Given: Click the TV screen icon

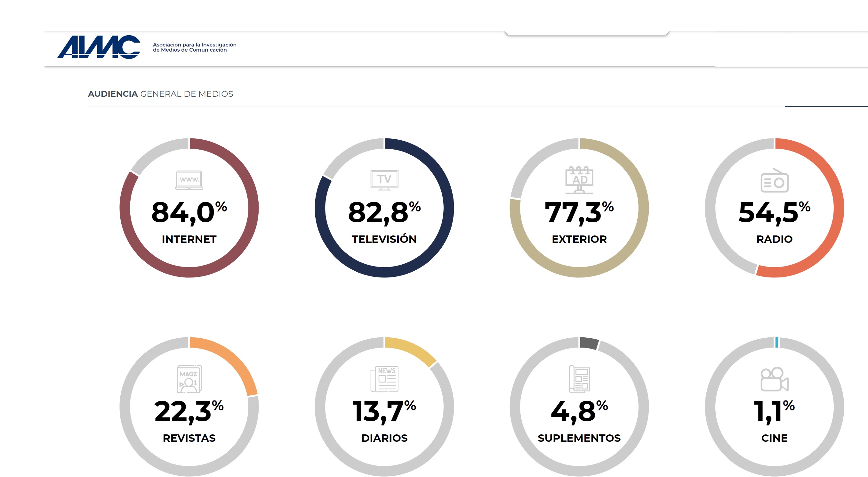Looking at the screenshot, I should click(x=384, y=180).
